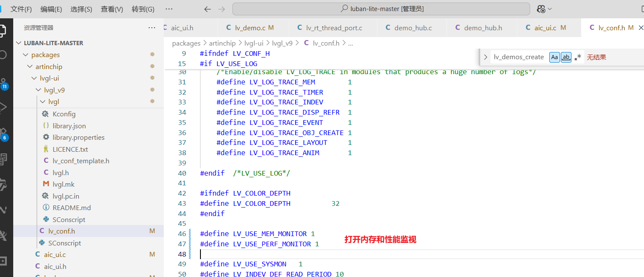Image resolution: width=644 pixels, height=277 pixels.
Task: Open Source Control view with badge 11
Action: (x=3, y=83)
